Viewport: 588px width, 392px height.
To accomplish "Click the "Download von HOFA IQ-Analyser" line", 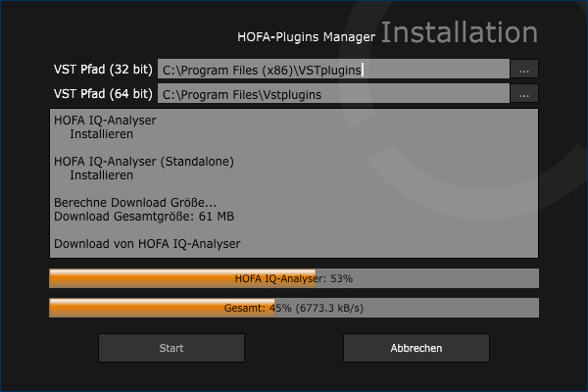I will [147, 243].
